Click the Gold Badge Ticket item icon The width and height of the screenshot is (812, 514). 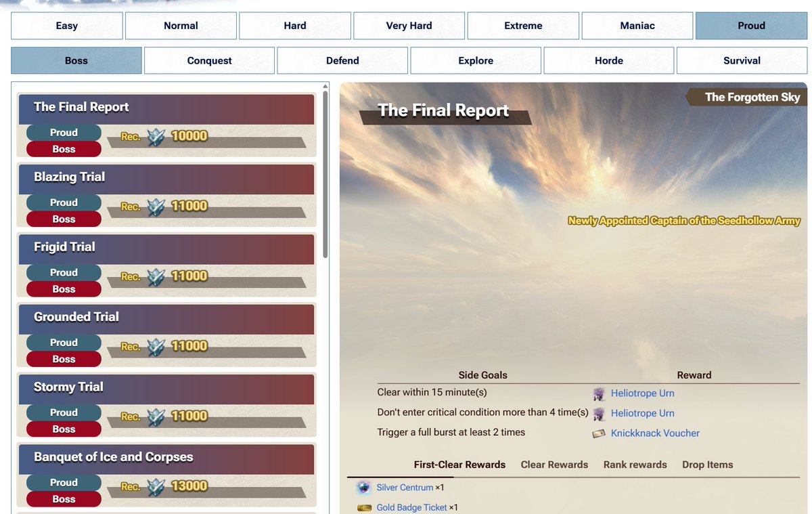coord(364,507)
